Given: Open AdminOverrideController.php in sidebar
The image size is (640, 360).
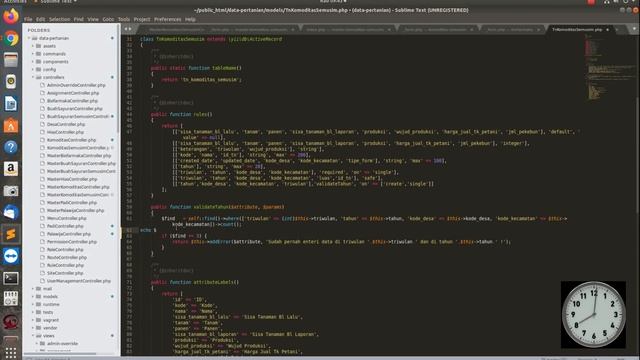Looking at the screenshot, I should coord(76,85).
